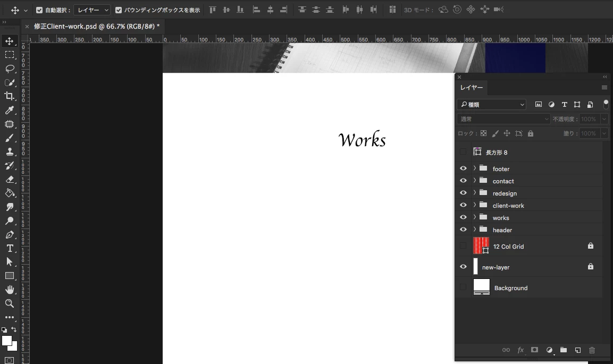Select the Hand tool
Image resolution: width=613 pixels, height=364 pixels.
coord(10,290)
